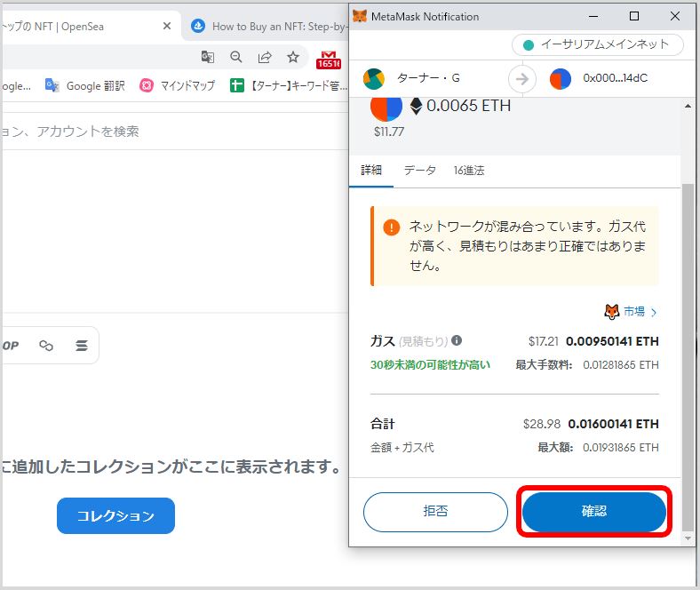Image resolution: width=700 pixels, height=590 pixels.
Task: Click the gas estimate info icon
Action: pyautogui.click(x=457, y=341)
